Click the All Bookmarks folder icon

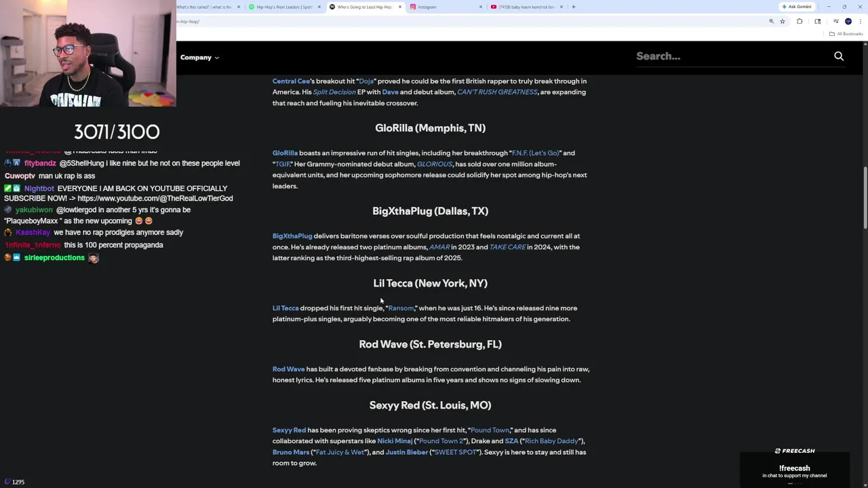832,34
